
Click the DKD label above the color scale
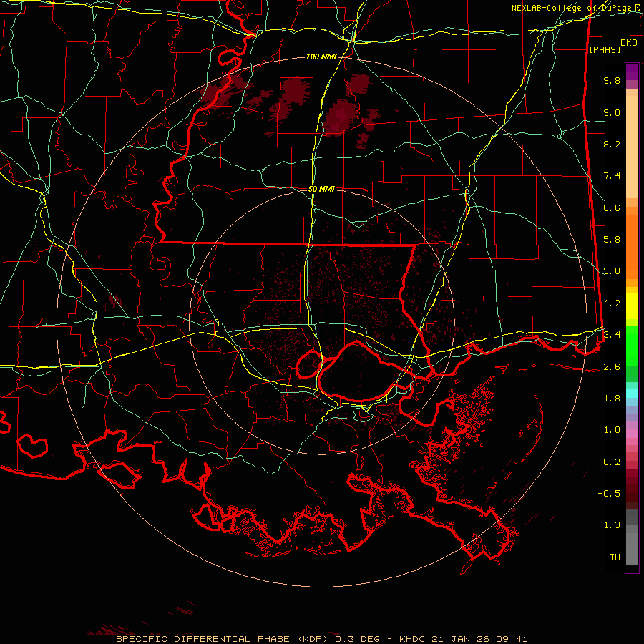tap(628, 43)
